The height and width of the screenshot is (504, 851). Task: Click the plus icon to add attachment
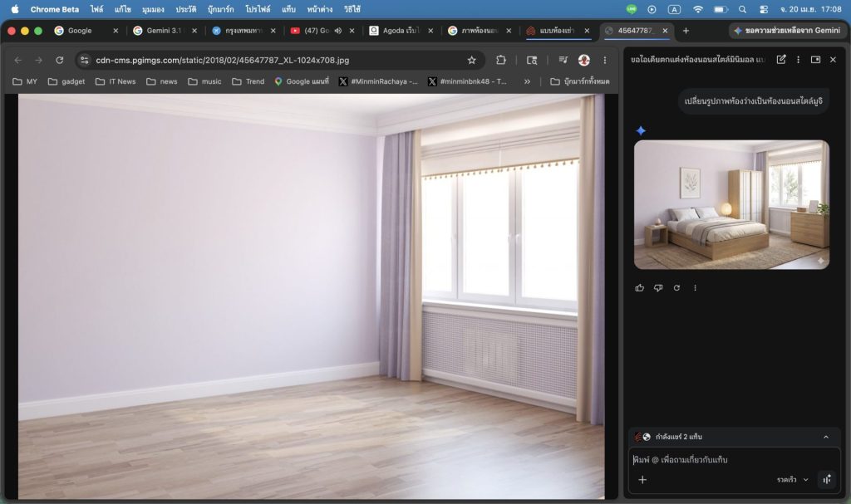[x=642, y=479]
